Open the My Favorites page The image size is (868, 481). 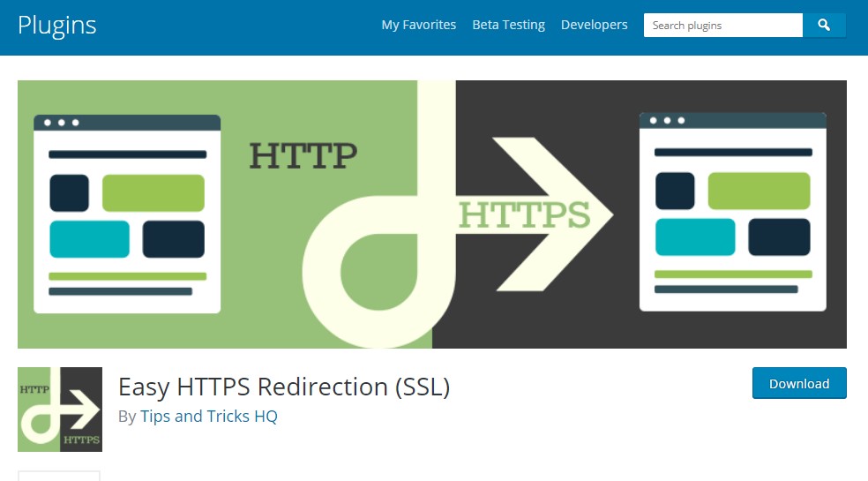[x=418, y=25]
